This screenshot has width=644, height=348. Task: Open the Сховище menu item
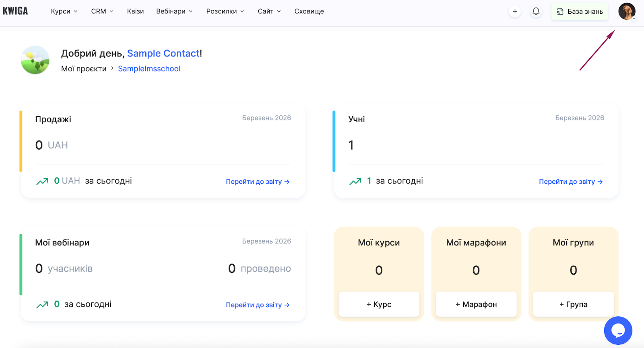(309, 11)
